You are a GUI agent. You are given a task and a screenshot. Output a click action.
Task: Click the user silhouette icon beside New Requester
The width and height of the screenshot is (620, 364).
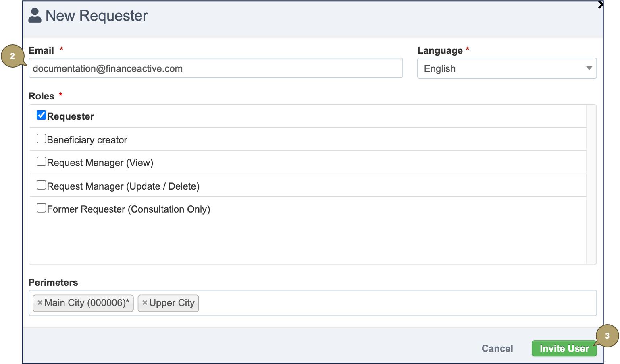click(x=35, y=16)
